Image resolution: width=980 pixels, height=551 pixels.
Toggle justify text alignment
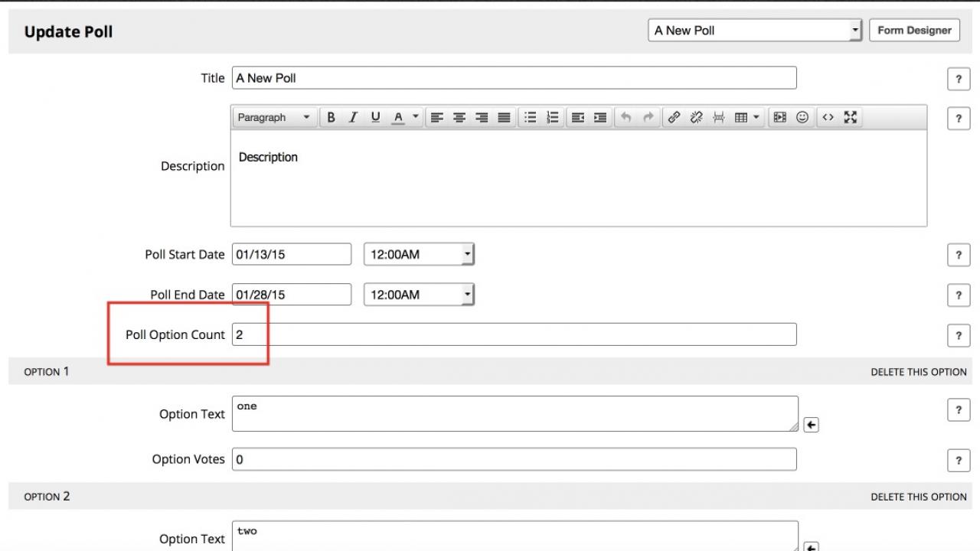coord(504,117)
